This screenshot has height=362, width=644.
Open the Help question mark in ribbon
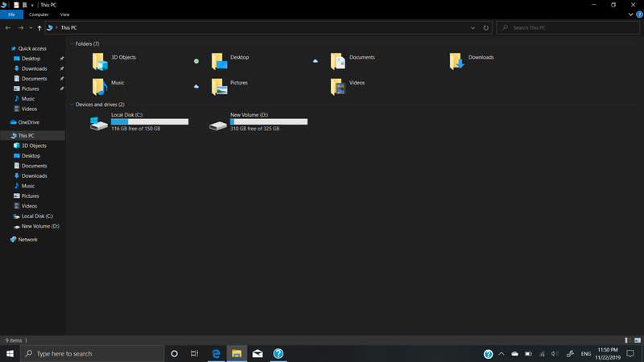coord(639,14)
